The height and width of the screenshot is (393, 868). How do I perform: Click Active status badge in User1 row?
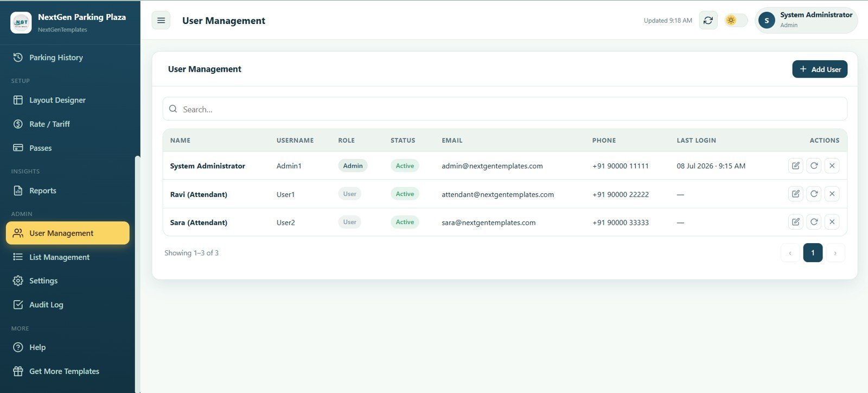point(405,194)
